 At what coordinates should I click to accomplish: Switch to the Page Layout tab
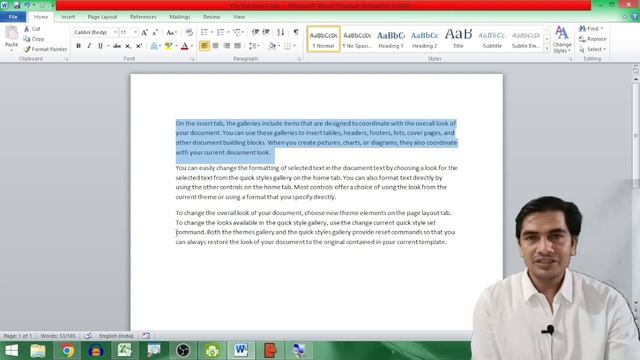point(102,17)
